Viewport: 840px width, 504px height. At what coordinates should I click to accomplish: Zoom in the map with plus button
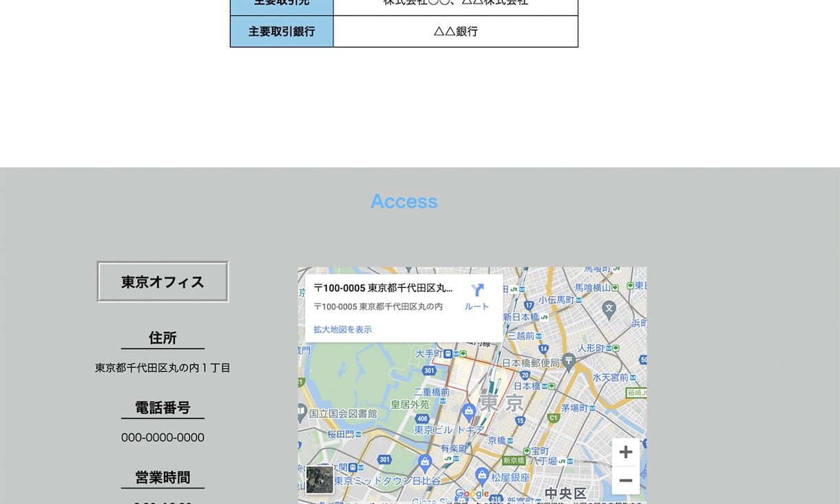625,452
